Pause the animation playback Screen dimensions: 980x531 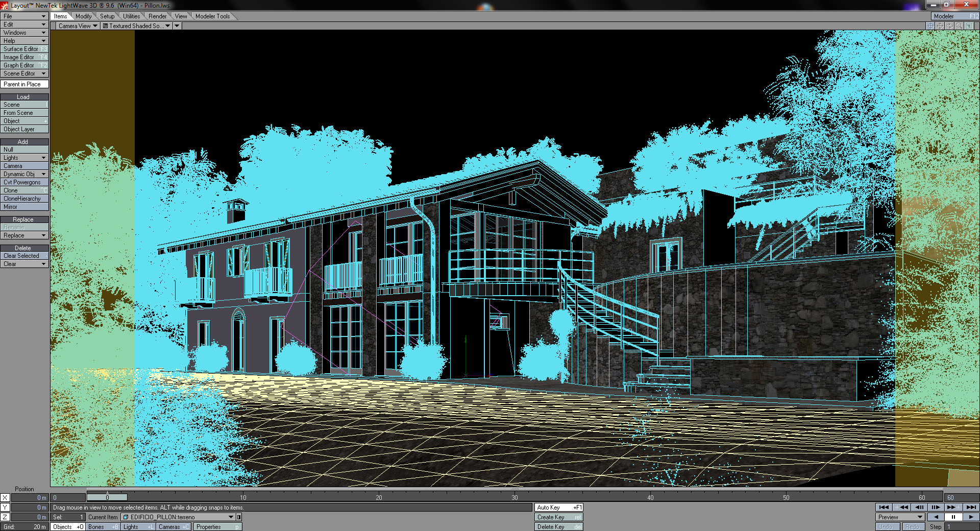953,517
